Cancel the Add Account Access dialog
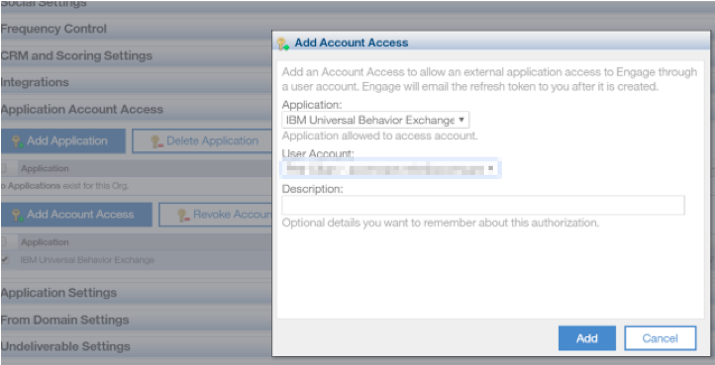This screenshot has width=715, height=365. point(660,338)
